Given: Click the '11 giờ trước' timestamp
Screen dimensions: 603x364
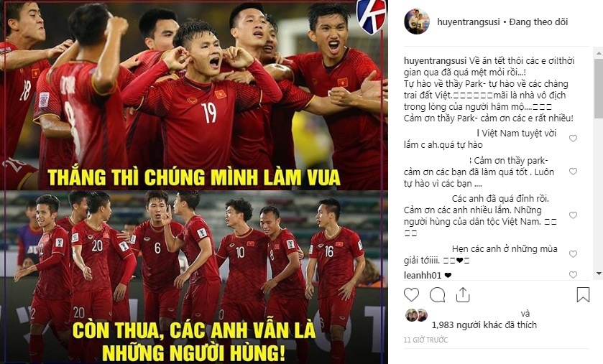Looking at the screenshot, I should point(425,340).
